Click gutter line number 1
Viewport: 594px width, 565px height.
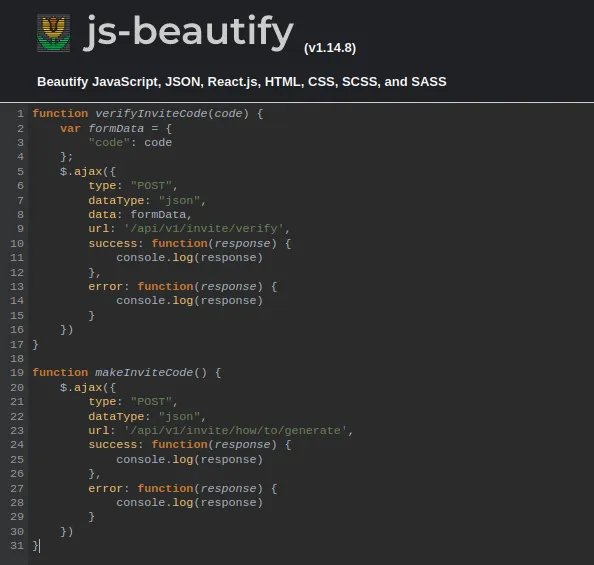[x=20, y=114]
